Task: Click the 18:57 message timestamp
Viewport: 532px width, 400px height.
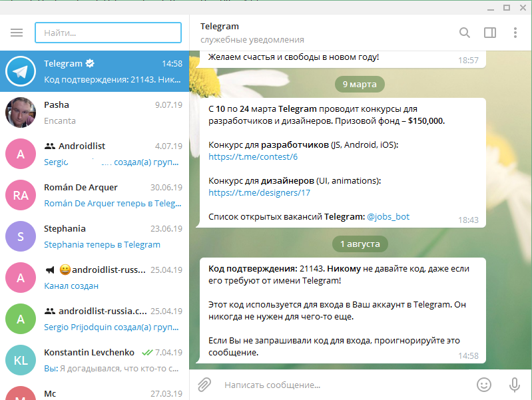Action: pyautogui.click(x=468, y=61)
